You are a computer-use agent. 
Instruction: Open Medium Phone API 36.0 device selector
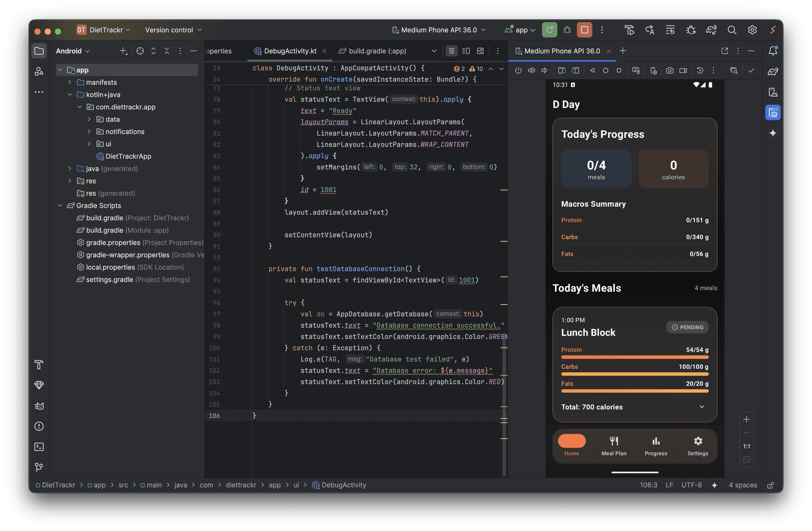point(439,30)
